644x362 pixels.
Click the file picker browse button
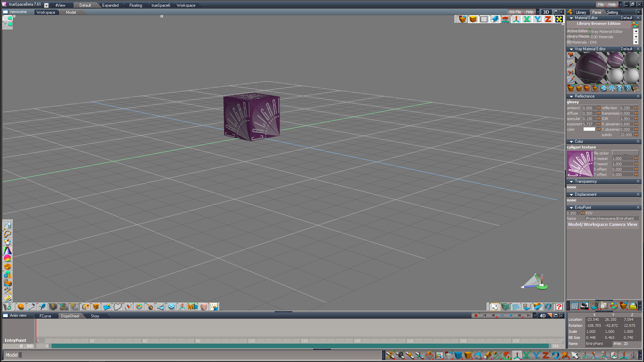(x=625, y=153)
